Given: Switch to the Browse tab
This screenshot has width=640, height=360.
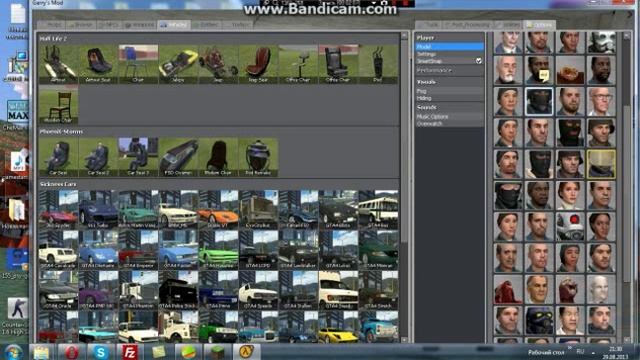Looking at the screenshot, I should coord(81,25).
